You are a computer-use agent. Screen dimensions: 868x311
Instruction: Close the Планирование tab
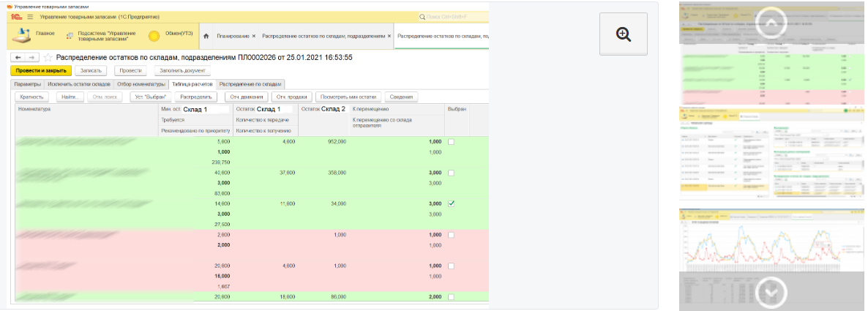[x=253, y=36]
